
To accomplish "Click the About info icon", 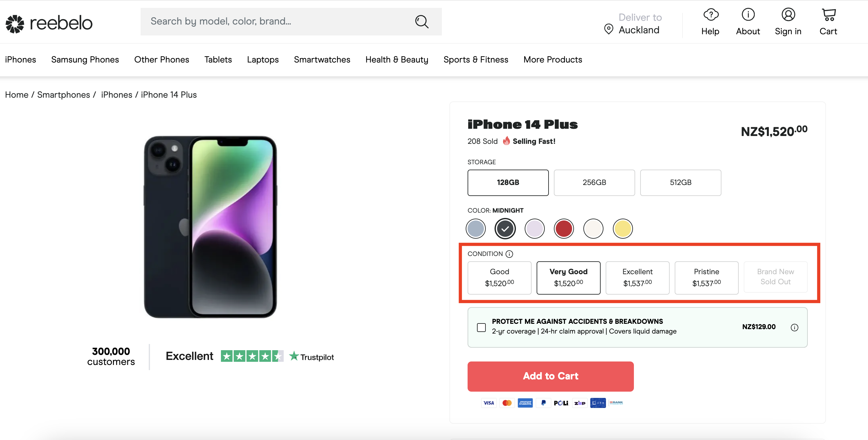I will [748, 14].
